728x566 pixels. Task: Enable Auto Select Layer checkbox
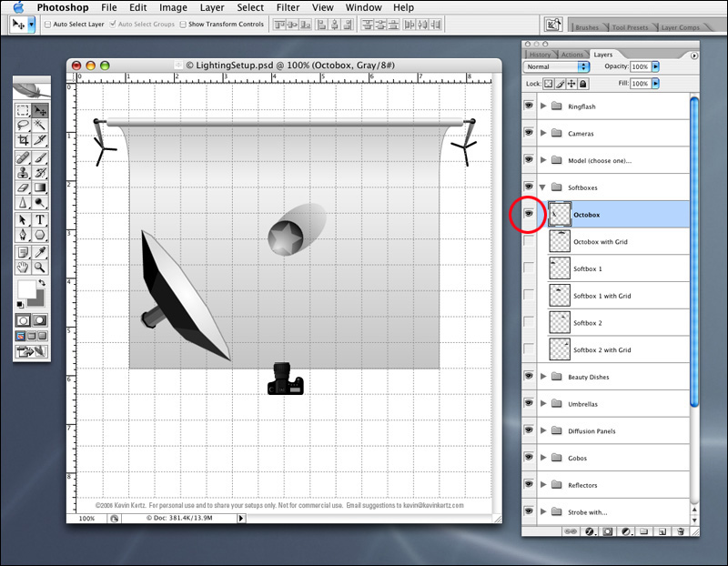(x=47, y=25)
